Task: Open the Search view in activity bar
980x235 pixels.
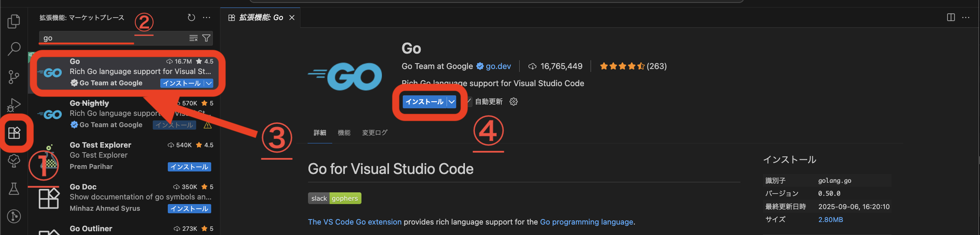Action: tap(14, 49)
